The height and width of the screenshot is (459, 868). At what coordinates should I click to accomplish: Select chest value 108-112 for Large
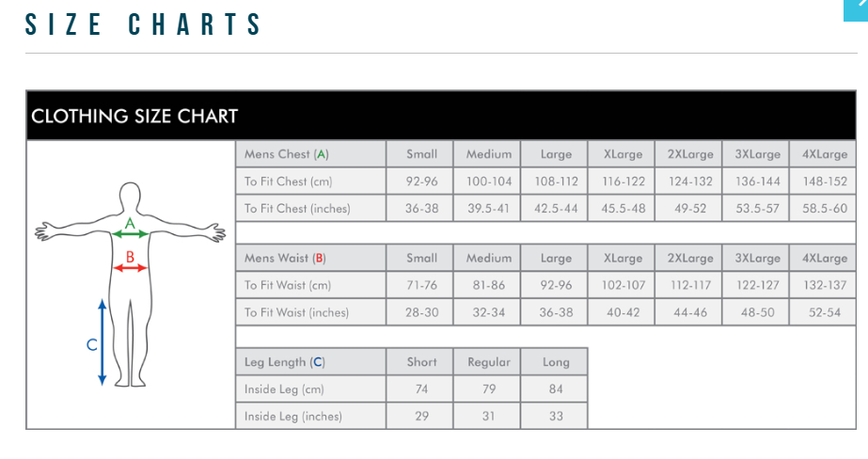tap(556, 182)
